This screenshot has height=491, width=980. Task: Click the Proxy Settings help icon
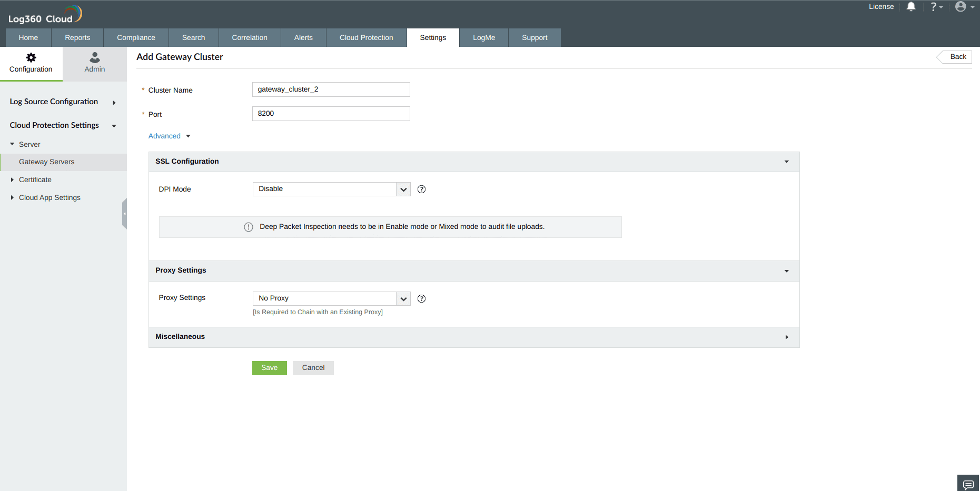tap(421, 298)
